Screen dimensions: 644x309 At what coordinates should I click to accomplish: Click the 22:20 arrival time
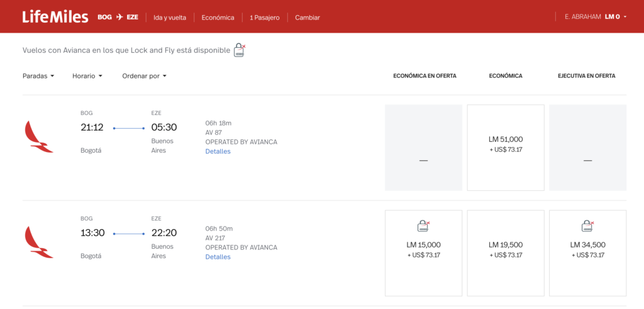point(164,233)
